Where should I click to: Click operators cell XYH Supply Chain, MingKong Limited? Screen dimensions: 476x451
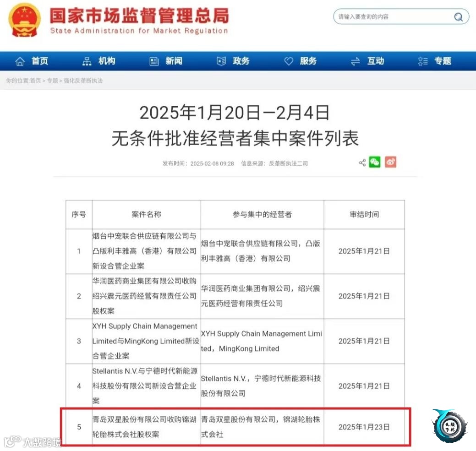[262, 341]
